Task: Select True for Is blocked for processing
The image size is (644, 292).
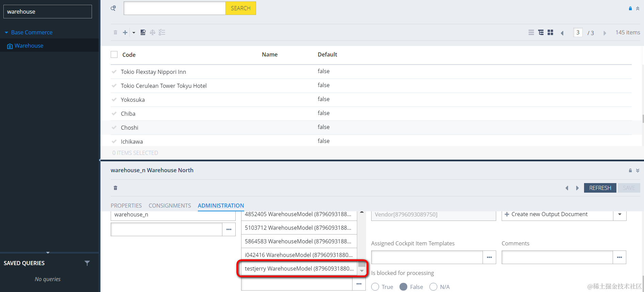Action: tap(375, 287)
